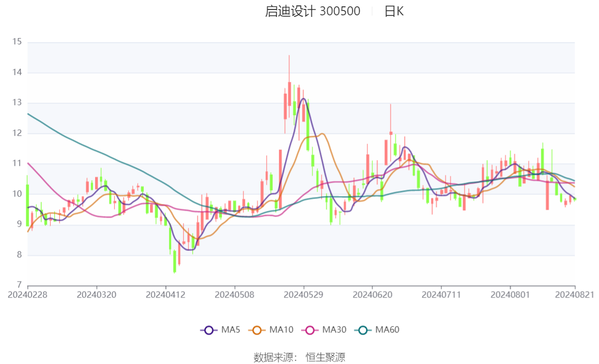Click y-axis value 15
Viewport: 599px width, 364px height.
[x=17, y=42]
